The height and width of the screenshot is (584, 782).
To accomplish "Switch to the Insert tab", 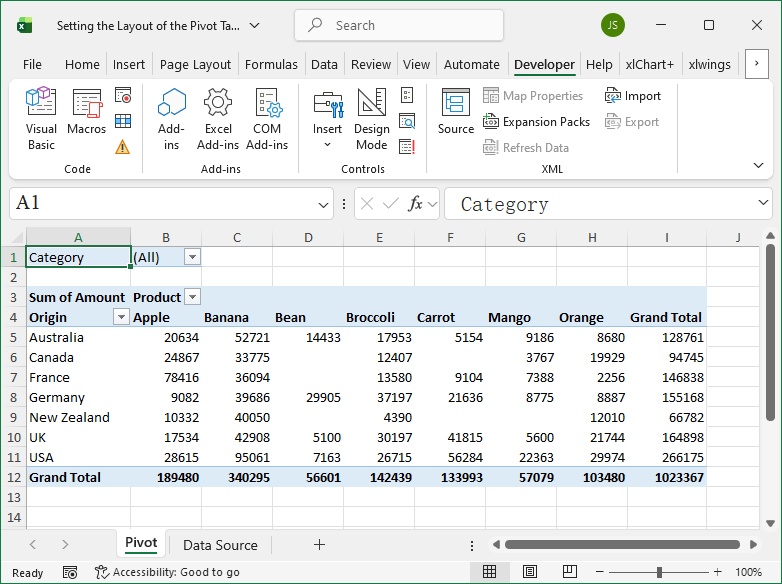I will pyautogui.click(x=129, y=64).
